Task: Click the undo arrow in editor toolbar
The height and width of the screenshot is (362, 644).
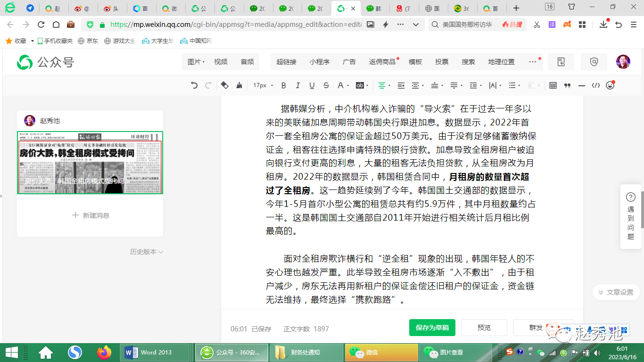Action: [x=194, y=85]
